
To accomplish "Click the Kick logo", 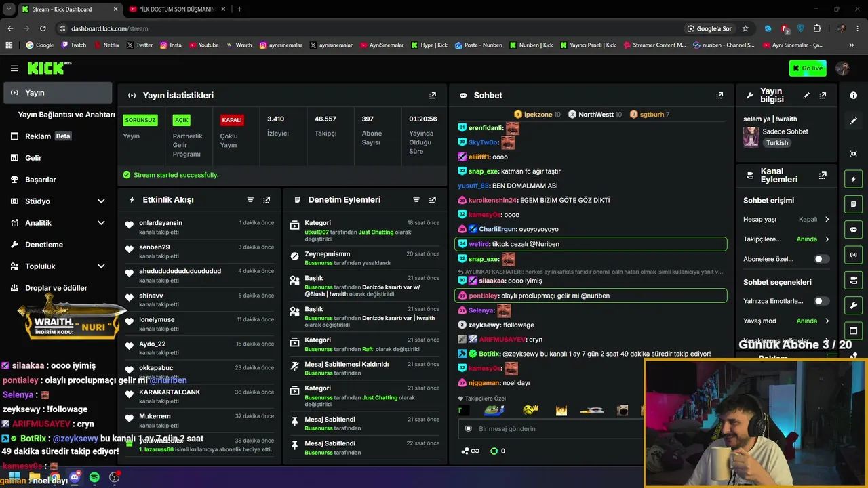I will (x=49, y=68).
